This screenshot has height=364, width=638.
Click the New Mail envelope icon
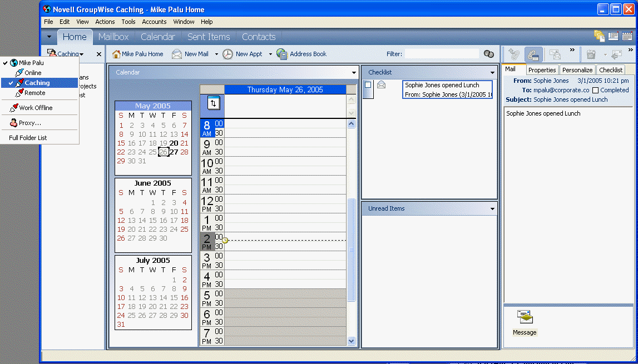(x=176, y=54)
